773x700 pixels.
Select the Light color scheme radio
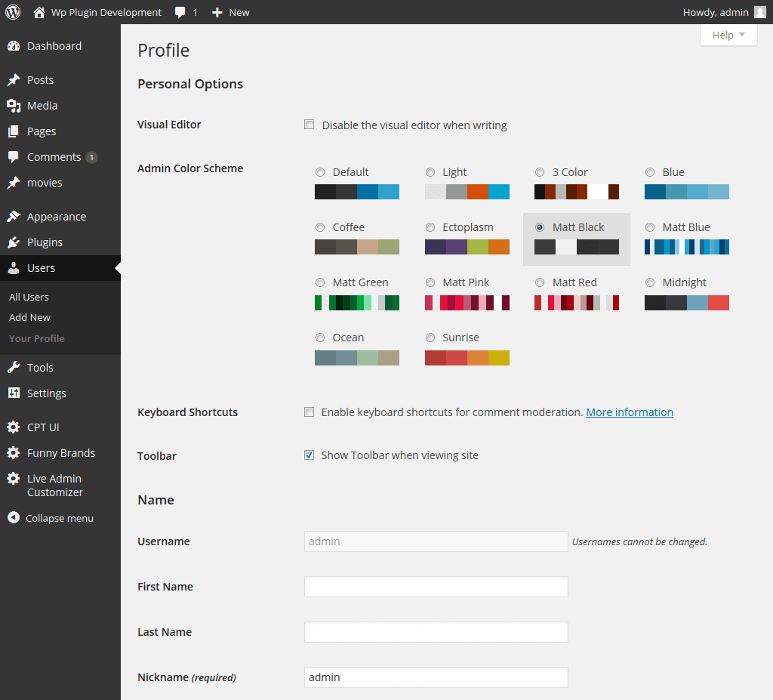[430, 172]
